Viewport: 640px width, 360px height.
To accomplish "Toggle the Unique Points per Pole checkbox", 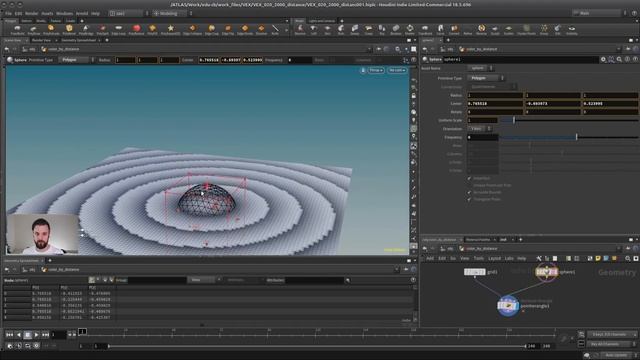I will coord(469,185).
